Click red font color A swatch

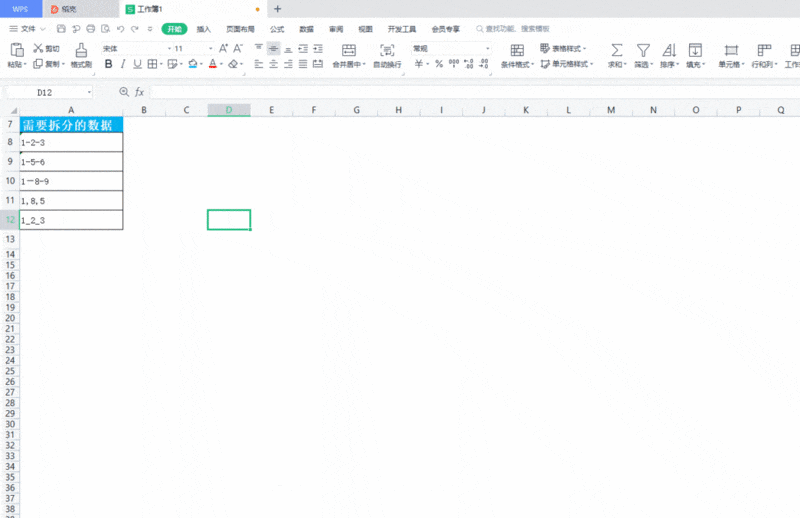point(213,64)
